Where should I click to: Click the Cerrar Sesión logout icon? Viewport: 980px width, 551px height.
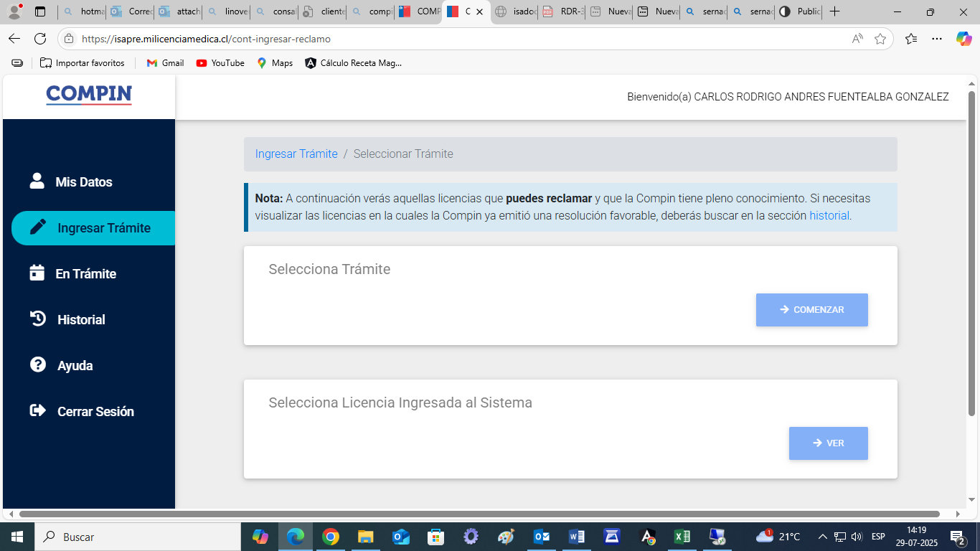point(36,411)
